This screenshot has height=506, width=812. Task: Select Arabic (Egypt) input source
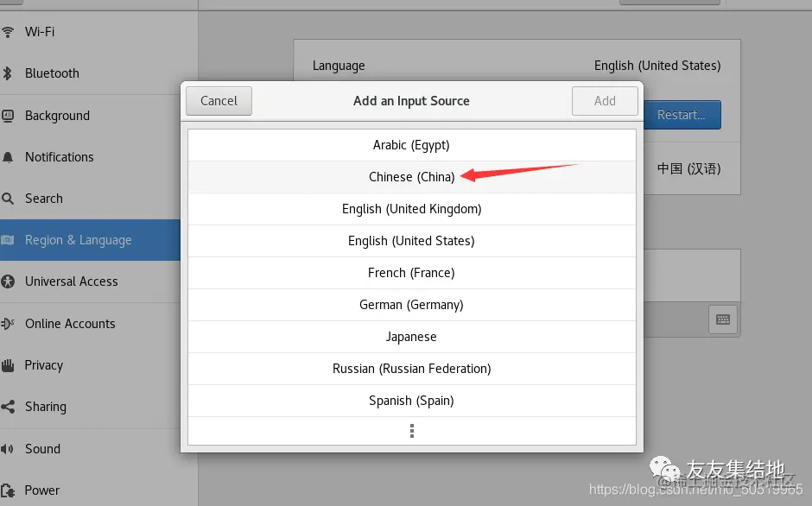(x=412, y=145)
